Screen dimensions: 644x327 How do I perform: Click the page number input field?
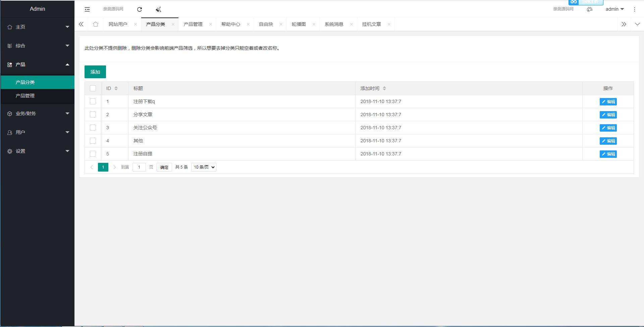click(139, 167)
